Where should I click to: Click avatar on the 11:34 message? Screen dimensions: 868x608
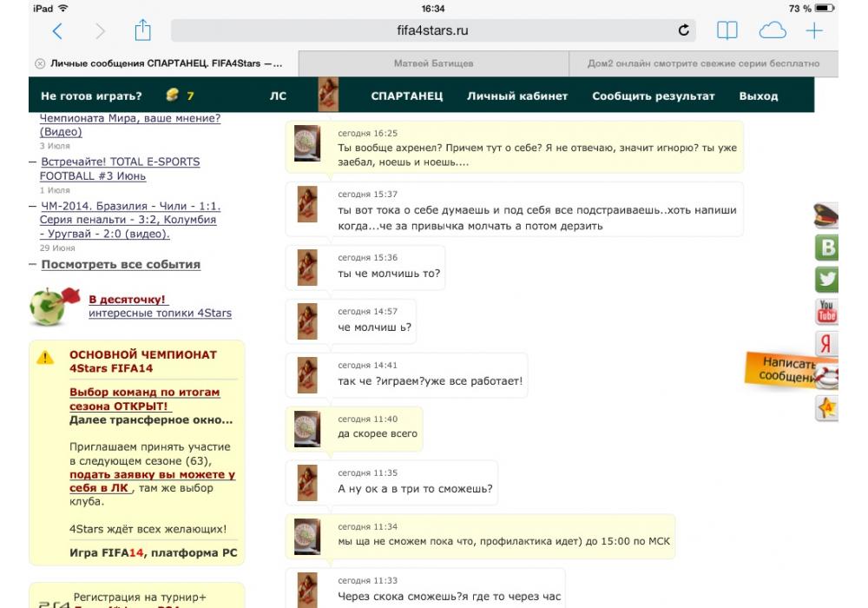pos(307,536)
